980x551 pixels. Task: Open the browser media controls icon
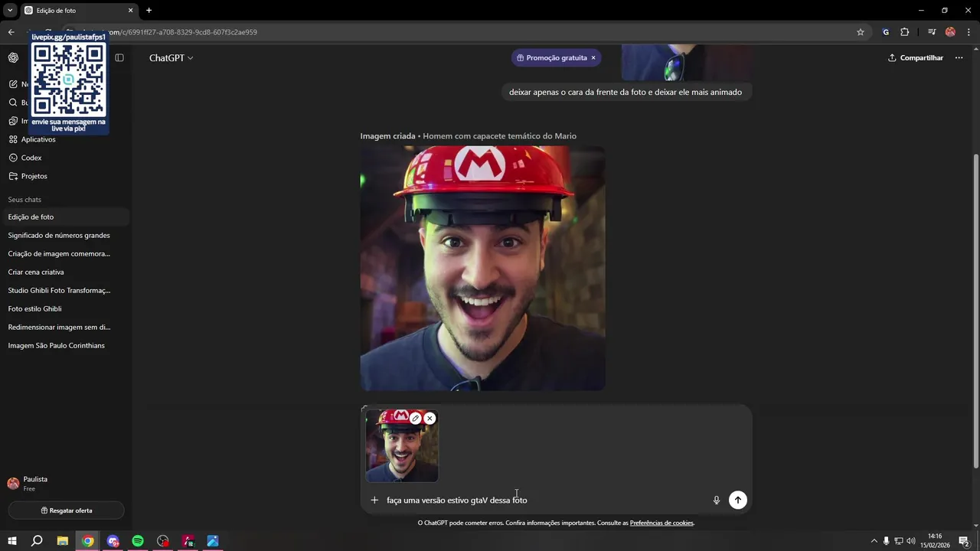932,32
